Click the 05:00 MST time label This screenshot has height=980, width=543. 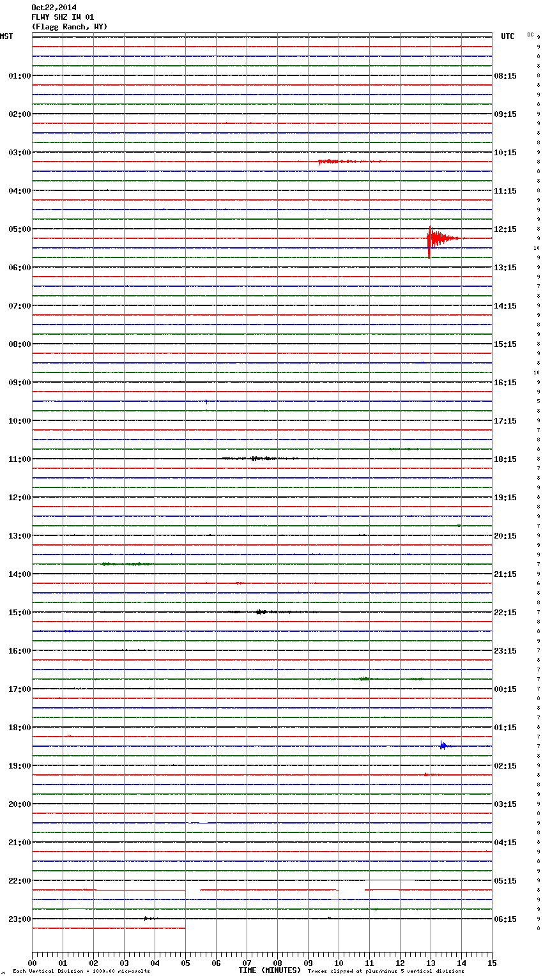tap(20, 229)
